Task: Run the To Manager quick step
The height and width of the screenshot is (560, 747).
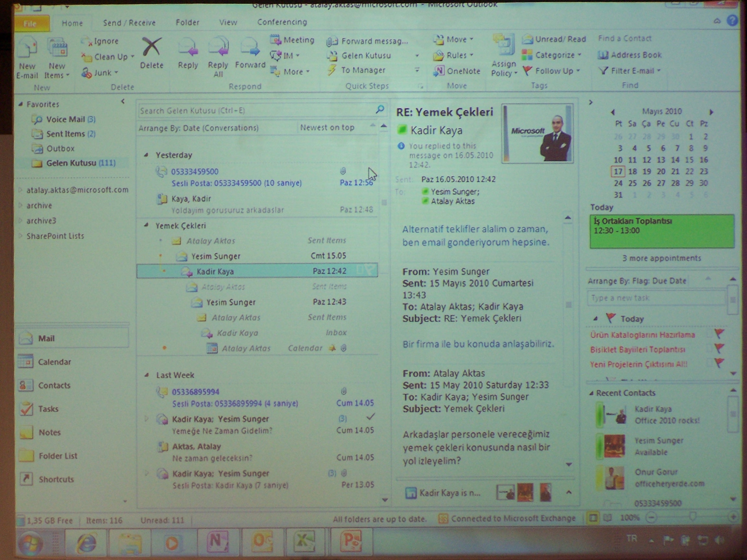Action: click(x=357, y=70)
